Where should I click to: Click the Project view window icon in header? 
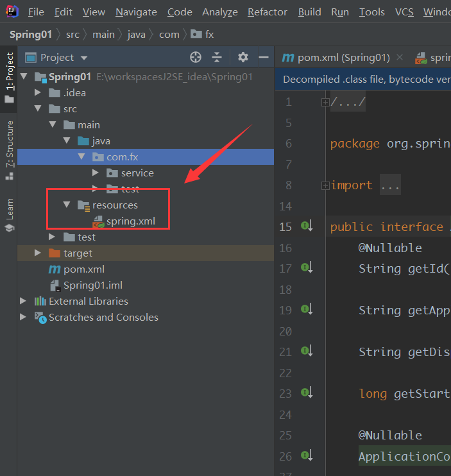[31, 57]
